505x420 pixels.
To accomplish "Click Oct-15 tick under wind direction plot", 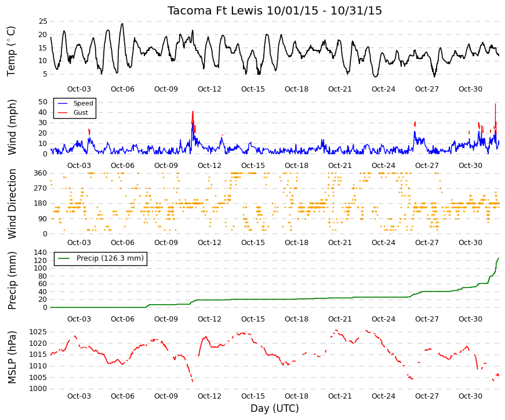I will point(253,243).
